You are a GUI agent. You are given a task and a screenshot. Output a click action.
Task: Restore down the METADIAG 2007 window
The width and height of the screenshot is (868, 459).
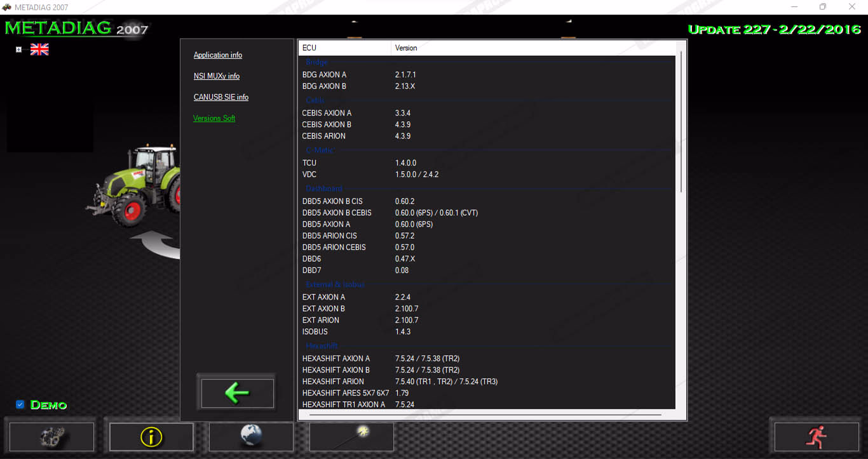823,7
